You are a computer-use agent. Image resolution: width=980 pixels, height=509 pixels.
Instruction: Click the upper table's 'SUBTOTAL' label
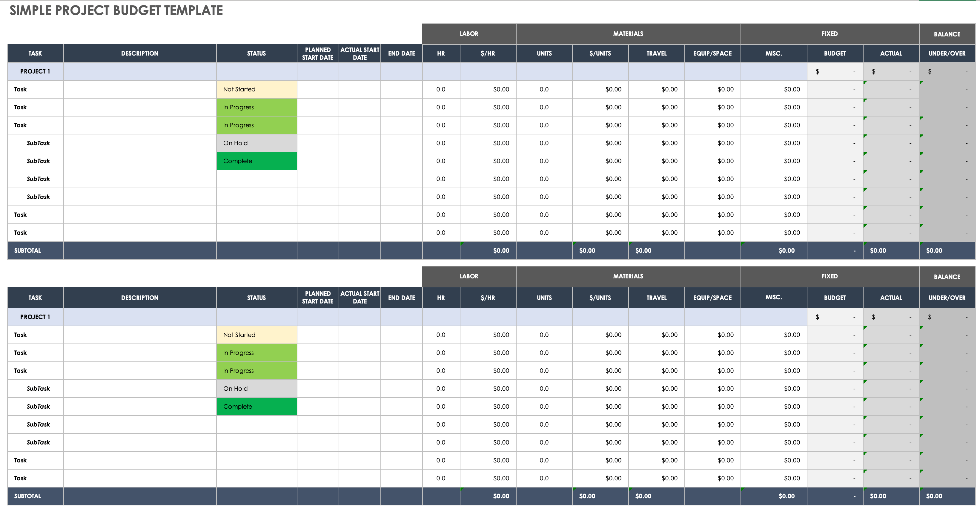click(27, 251)
